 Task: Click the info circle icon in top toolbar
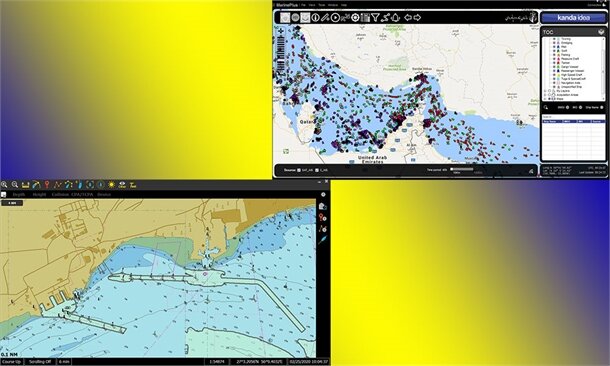[316, 18]
